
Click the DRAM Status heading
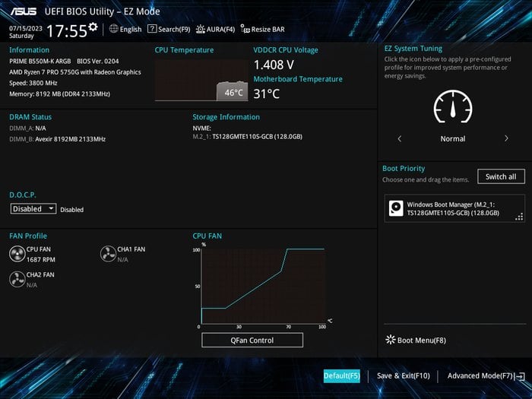point(30,117)
